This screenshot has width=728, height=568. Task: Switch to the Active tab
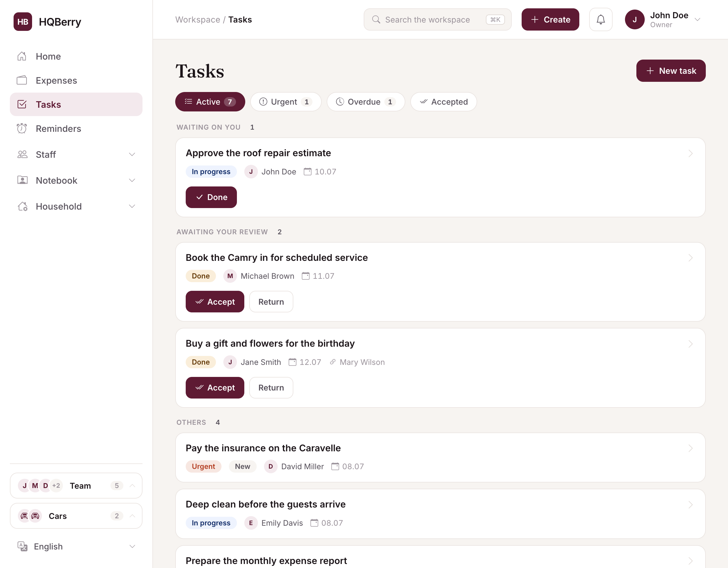(210, 102)
